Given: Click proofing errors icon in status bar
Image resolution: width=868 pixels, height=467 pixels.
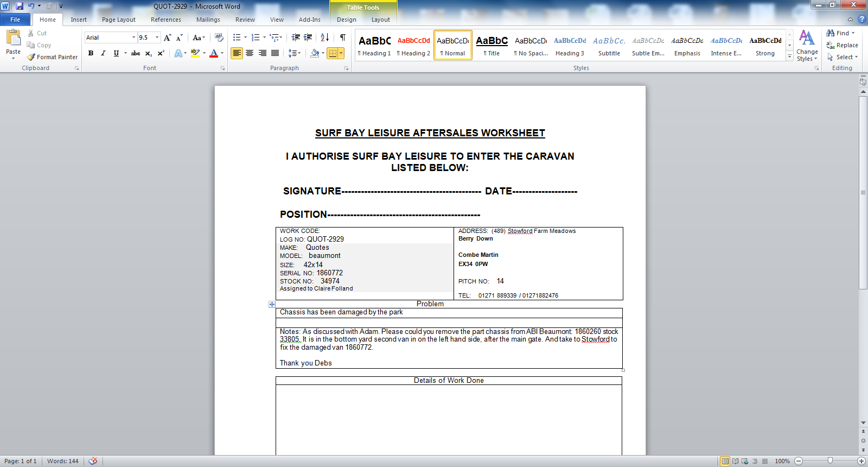Looking at the screenshot, I should click(x=93, y=461).
